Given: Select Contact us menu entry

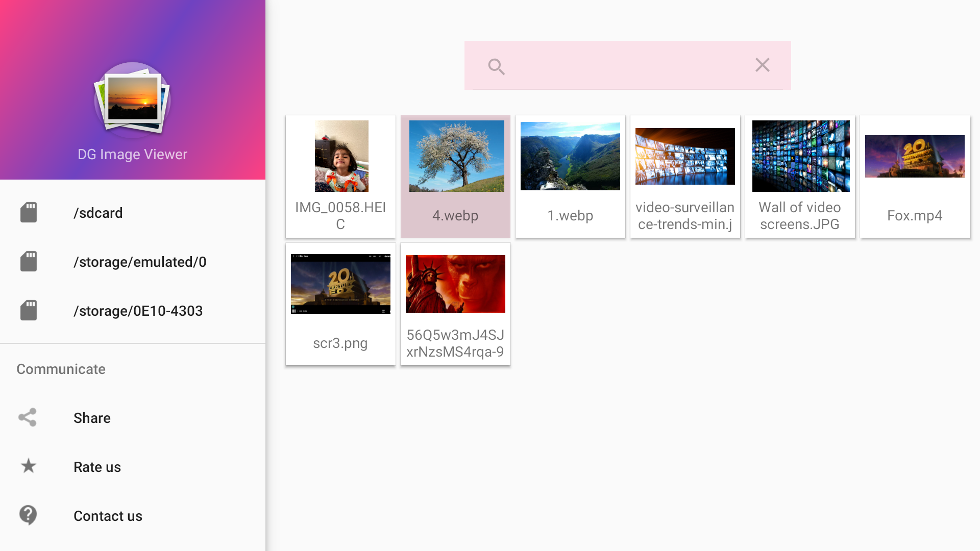Looking at the screenshot, I should 133,516.
